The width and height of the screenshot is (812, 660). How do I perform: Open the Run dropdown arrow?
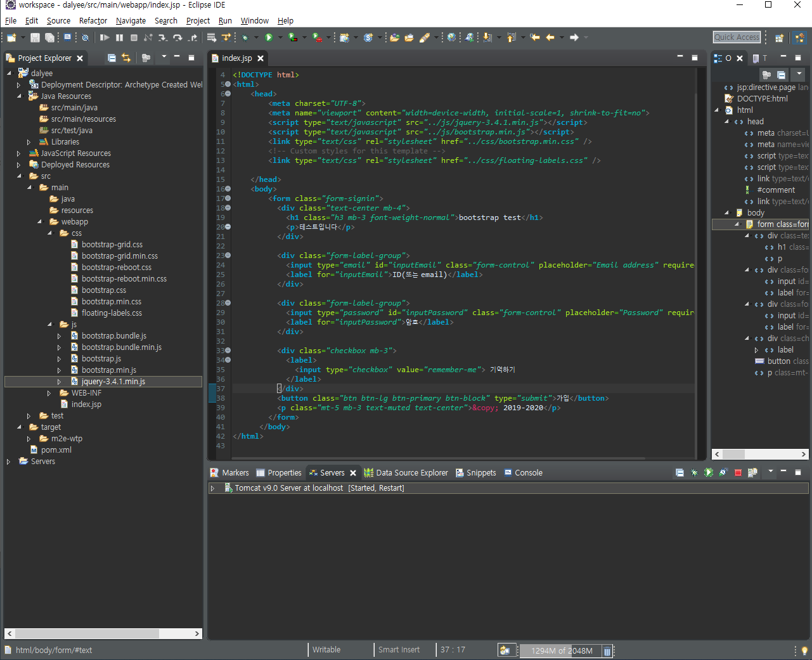[x=281, y=37]
